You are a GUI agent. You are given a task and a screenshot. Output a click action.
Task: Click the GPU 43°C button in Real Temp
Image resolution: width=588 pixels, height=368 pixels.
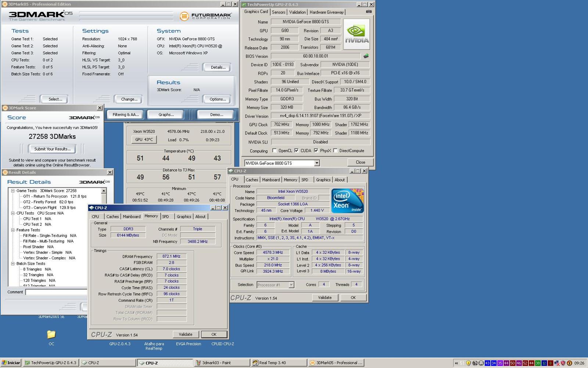coord(144,139)
